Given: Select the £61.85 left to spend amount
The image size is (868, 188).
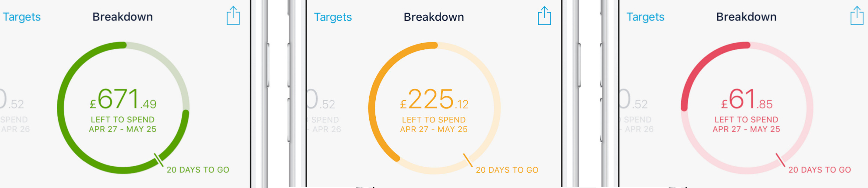Looking at the screenshot, I should pyautogui.click(x=746, y=100).
